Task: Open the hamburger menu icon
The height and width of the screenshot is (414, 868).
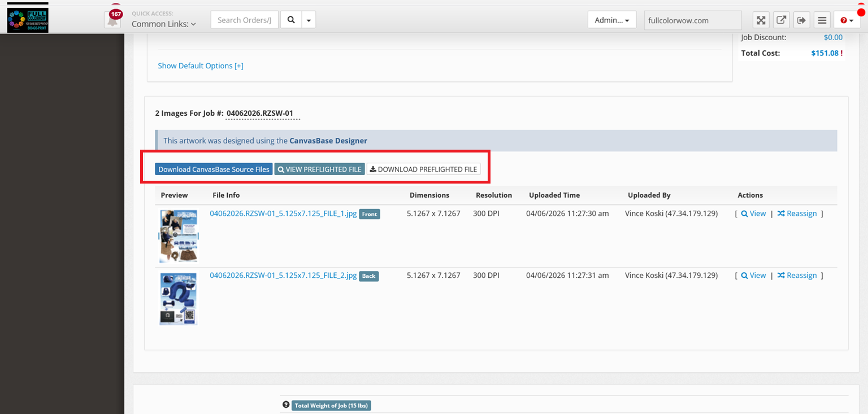Action: coord(822,20)
